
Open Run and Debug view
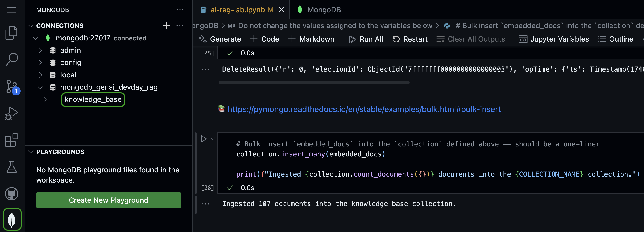point(11,114)
